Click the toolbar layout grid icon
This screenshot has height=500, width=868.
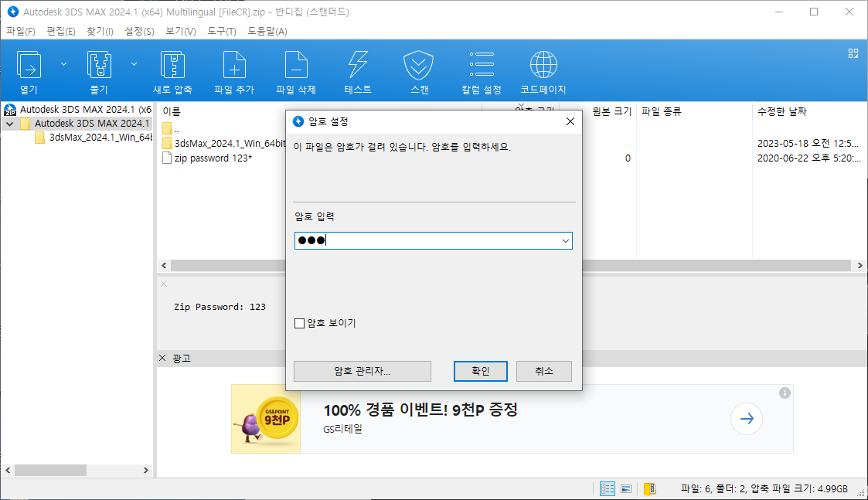click(x=853, y=53)
